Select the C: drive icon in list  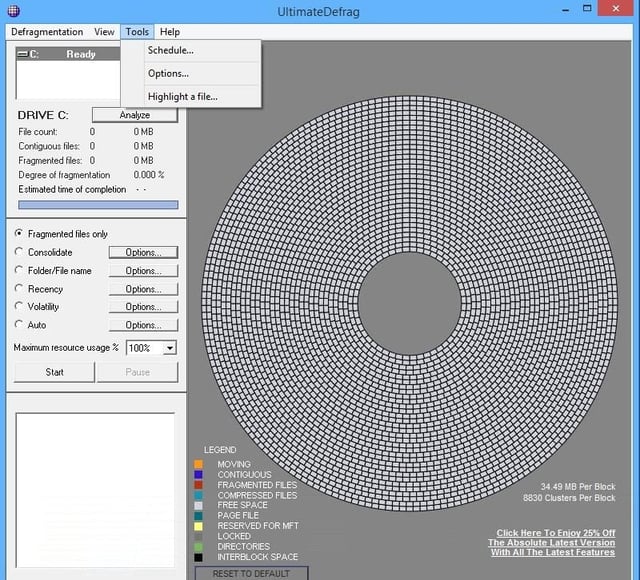tap(23, 54)
